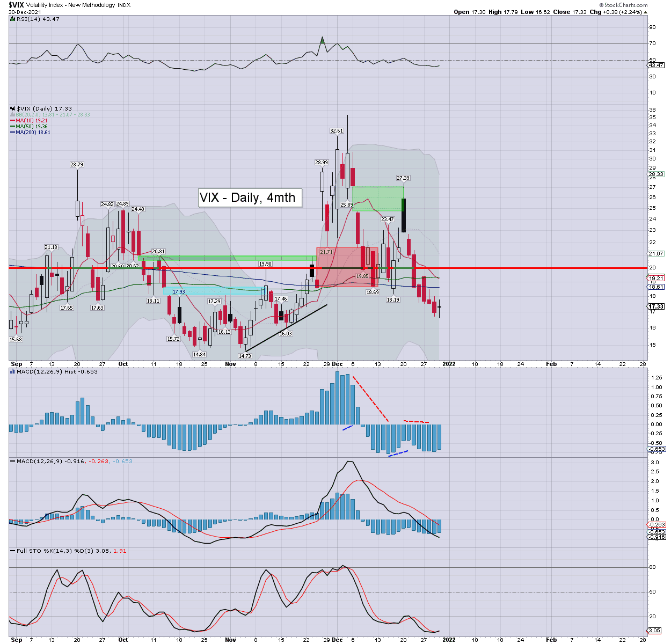Screen dimensions: 671x644
Task: Click the 17.93 price label
Action: tap(179, 292)
